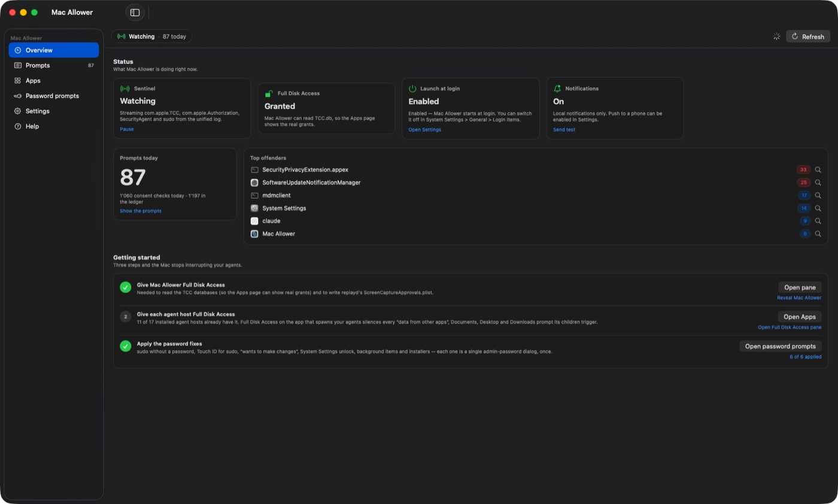Click the Open pane button
The image size is (838, 504).
800,287
